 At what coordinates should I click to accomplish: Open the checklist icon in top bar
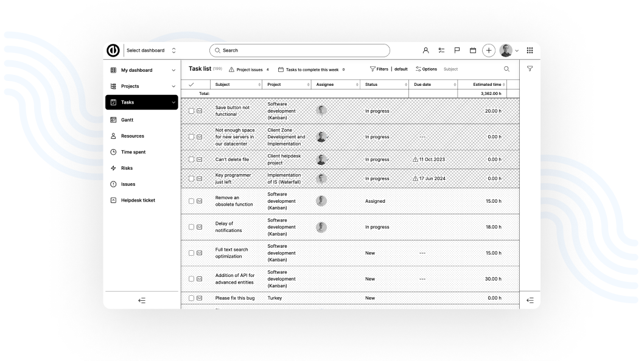coord(441,51)
